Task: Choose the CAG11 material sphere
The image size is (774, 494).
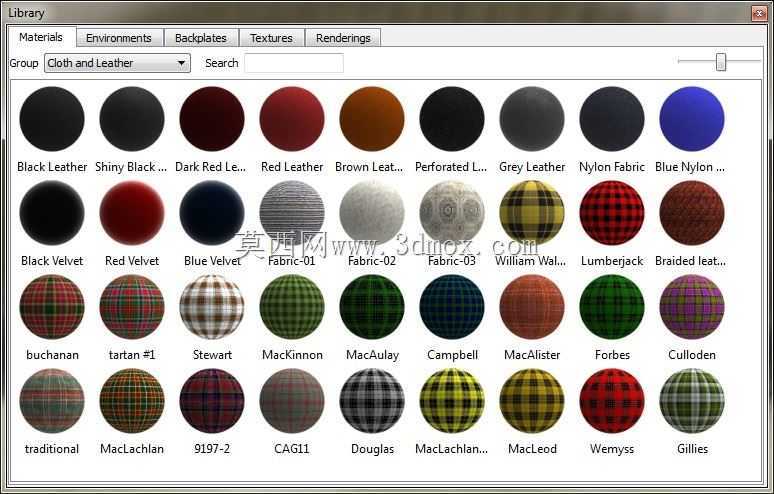Action: (292, 401)
